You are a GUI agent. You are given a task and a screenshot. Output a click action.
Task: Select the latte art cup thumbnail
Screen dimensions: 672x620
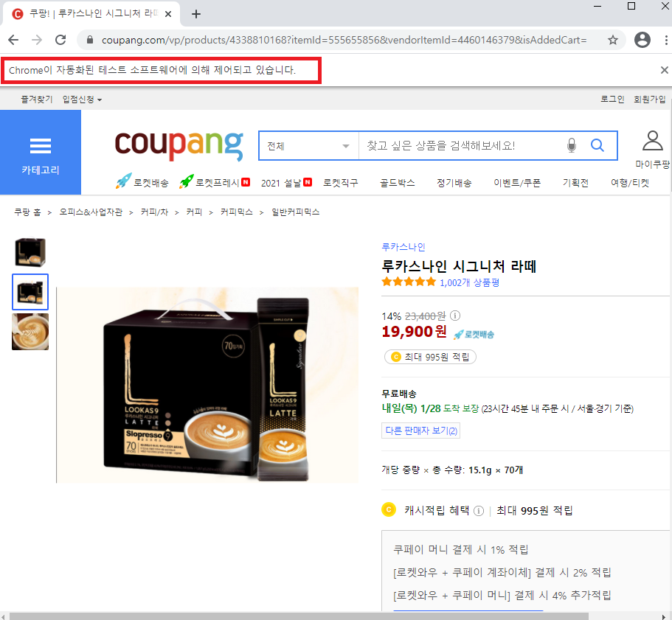[x=30, y=332]
